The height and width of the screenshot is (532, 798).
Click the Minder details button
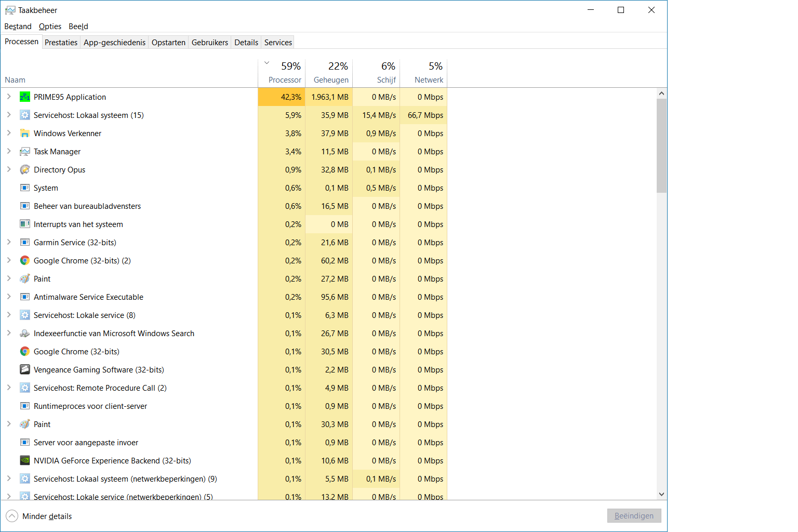pyautogui.click(x=39, y=516)
